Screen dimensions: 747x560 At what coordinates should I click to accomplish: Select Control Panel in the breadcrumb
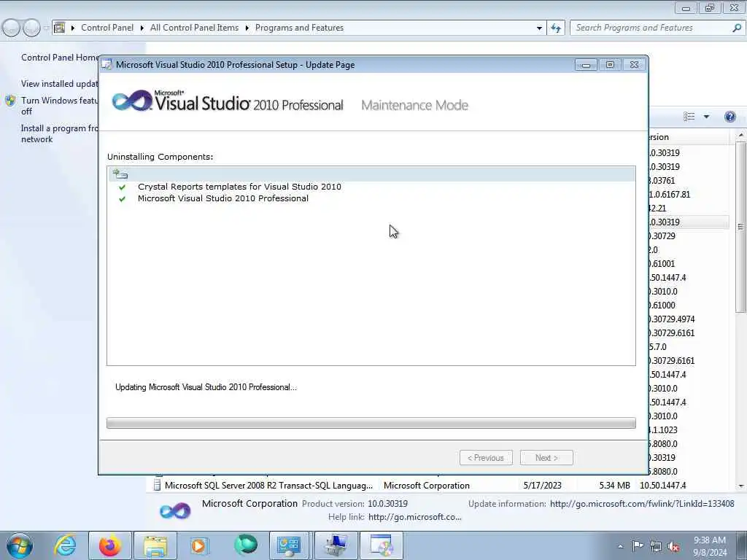pyautogui.click(x=107, y=28)
